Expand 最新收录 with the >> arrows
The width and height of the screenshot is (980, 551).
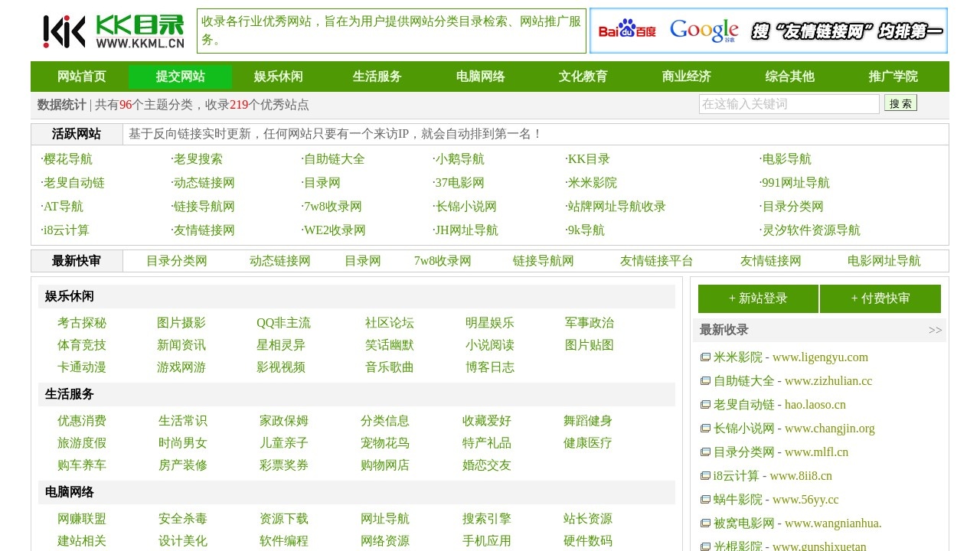pyautogui.click(x=935, y=330)
